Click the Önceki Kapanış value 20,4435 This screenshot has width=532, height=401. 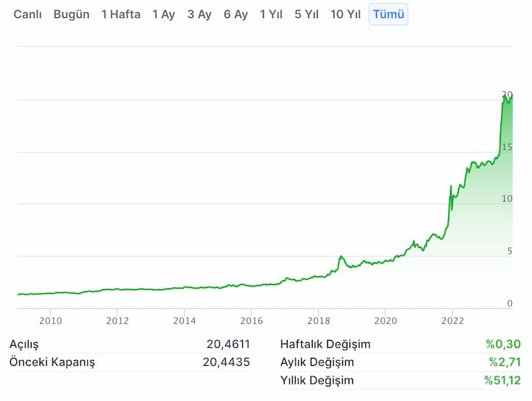pyautogui.click(x=226, y=362)
